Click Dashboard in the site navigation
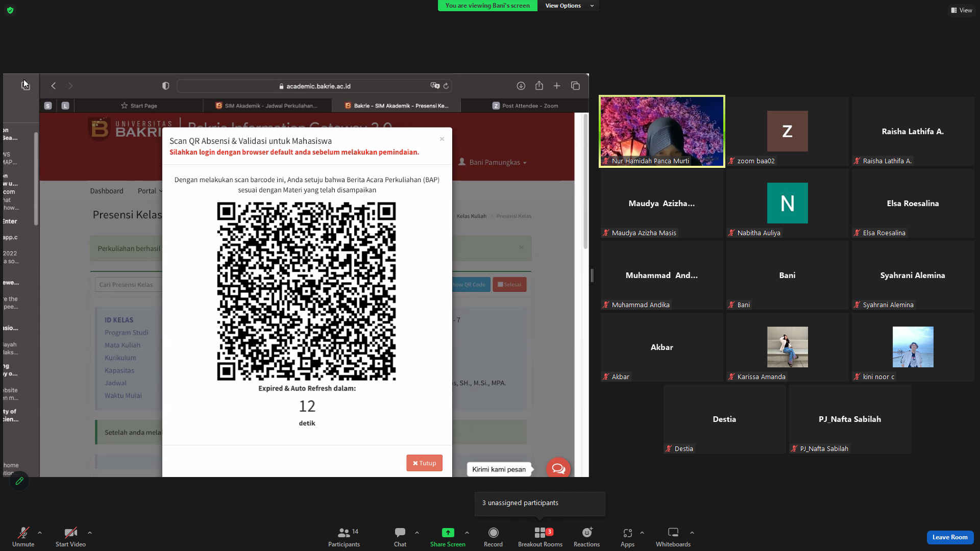The image size is (980, 551). point(107,191)
